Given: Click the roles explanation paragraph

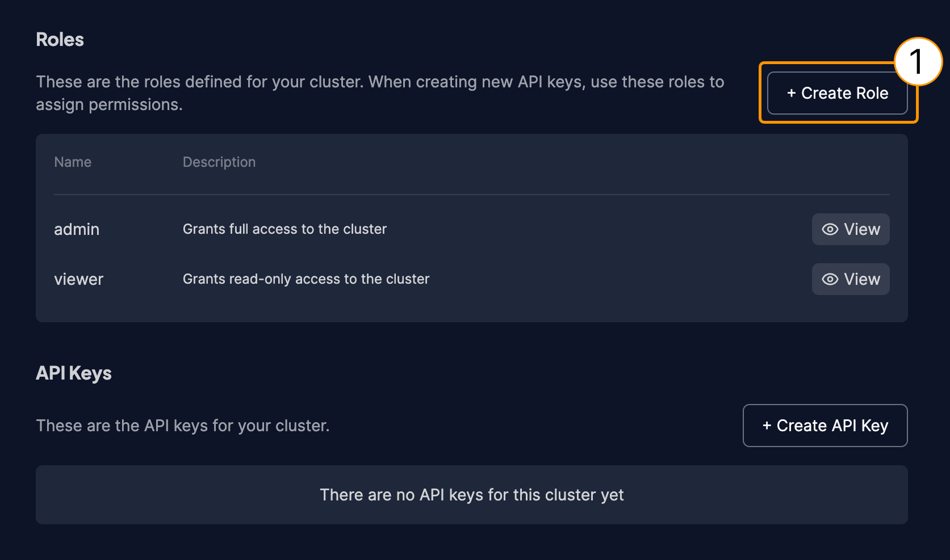Looking at the screenshot, I should (380, 93).
